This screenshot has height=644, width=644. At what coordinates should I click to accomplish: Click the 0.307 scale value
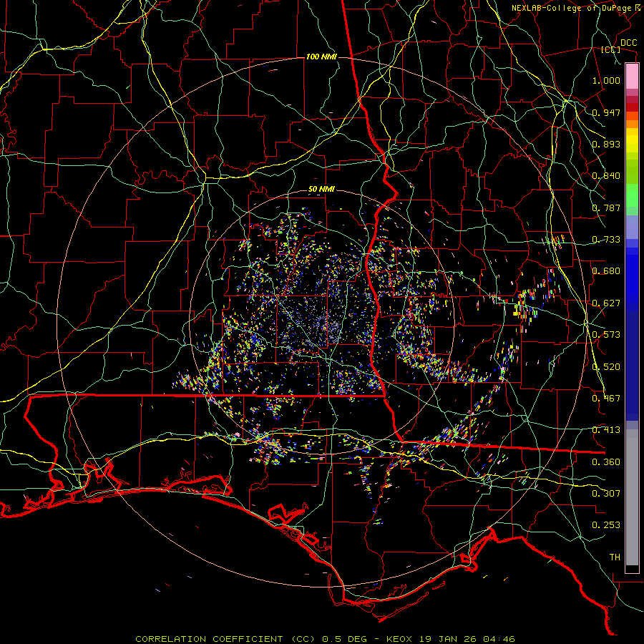click(x=606, y=494)
